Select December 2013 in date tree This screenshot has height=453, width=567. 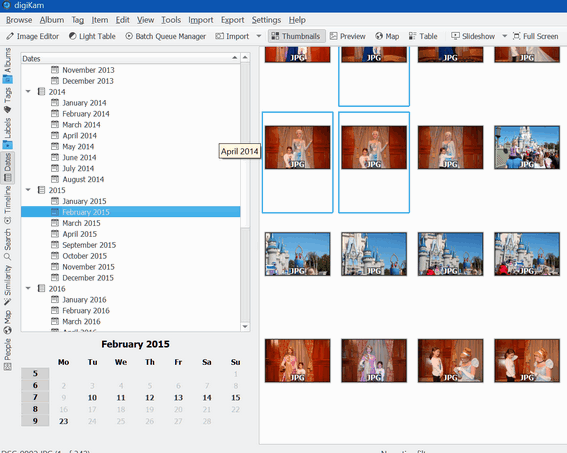tap(88, 81)
